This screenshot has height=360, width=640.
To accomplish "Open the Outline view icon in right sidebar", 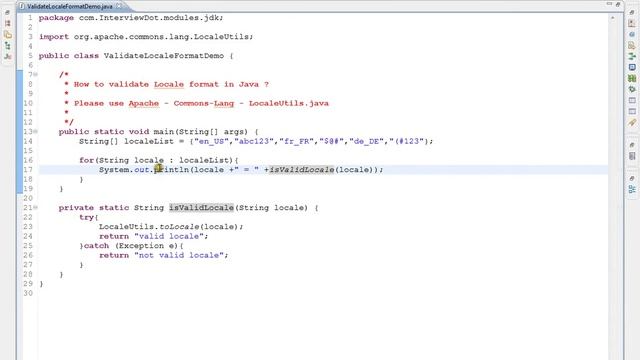I will point(632,189).
